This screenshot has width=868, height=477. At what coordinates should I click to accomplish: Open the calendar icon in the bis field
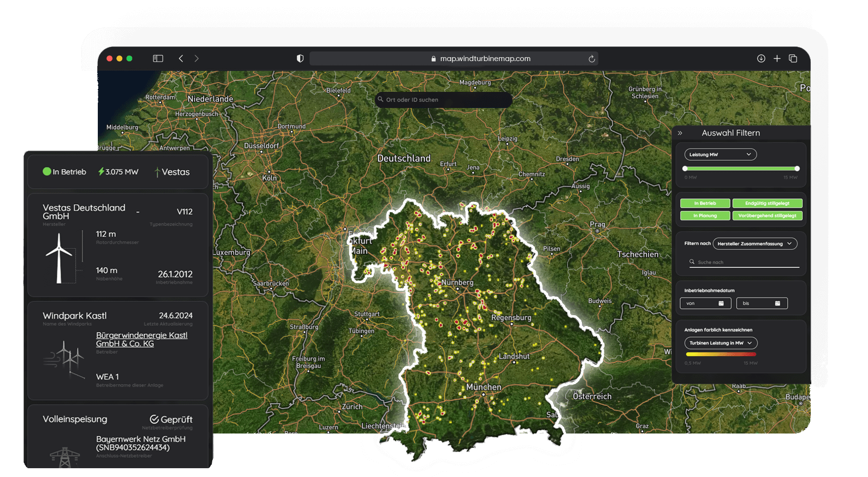point(778,304)
